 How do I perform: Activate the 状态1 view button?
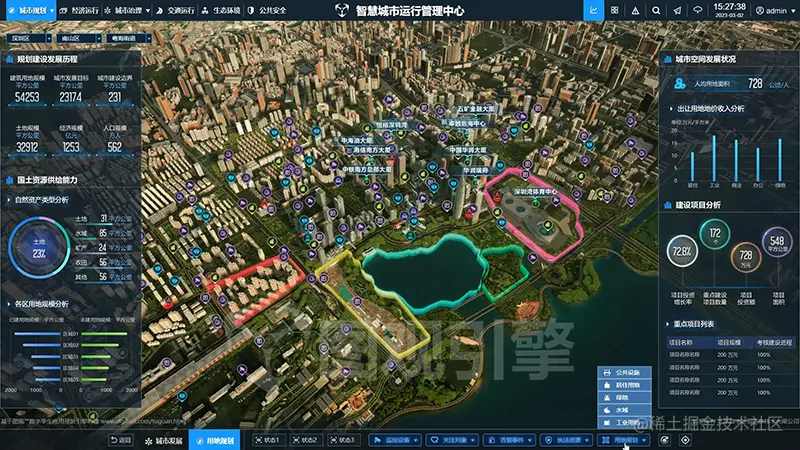tap(267, 440)
